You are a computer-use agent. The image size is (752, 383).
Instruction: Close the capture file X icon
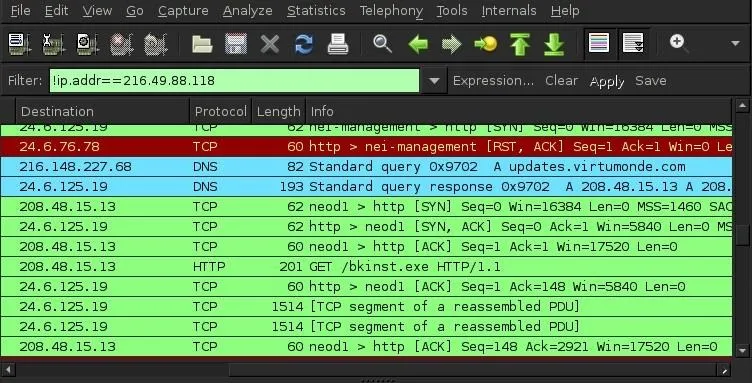coord(270,45)
